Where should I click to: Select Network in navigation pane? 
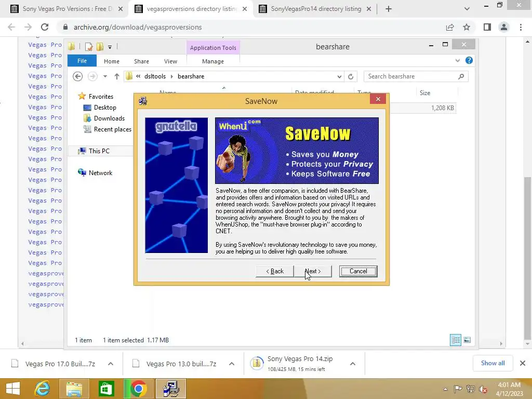(100, 172)
